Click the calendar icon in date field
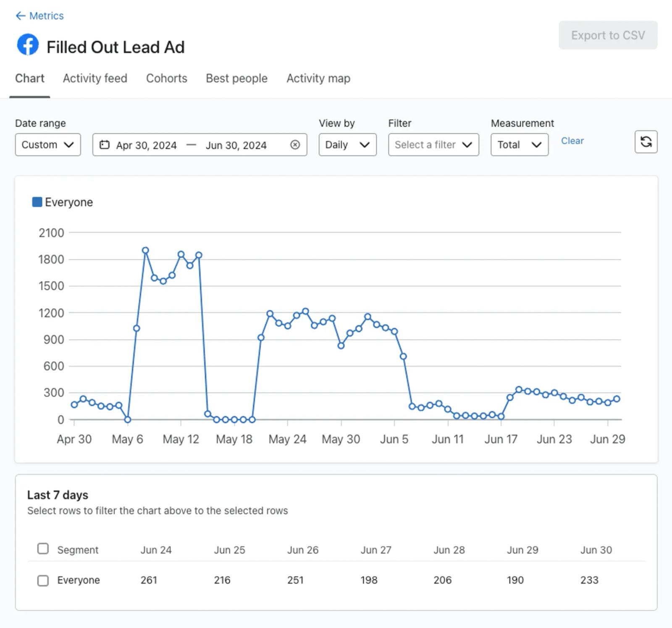The image size is (672, 628). [105, 145]
